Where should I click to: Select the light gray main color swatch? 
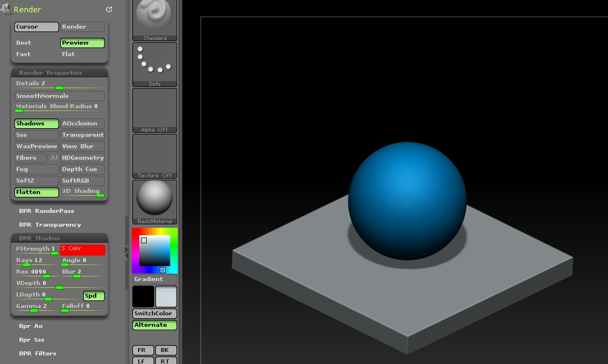coord(166,296)
